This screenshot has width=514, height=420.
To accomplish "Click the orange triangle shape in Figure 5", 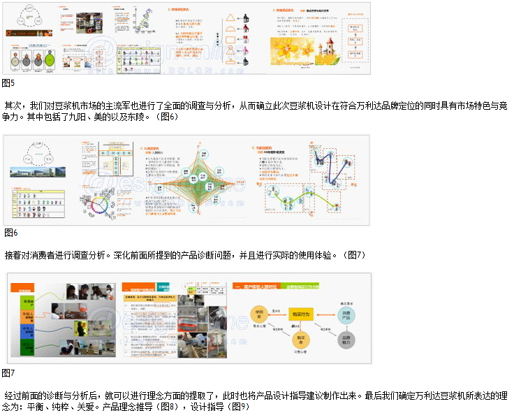I will (x=229, y=19).
